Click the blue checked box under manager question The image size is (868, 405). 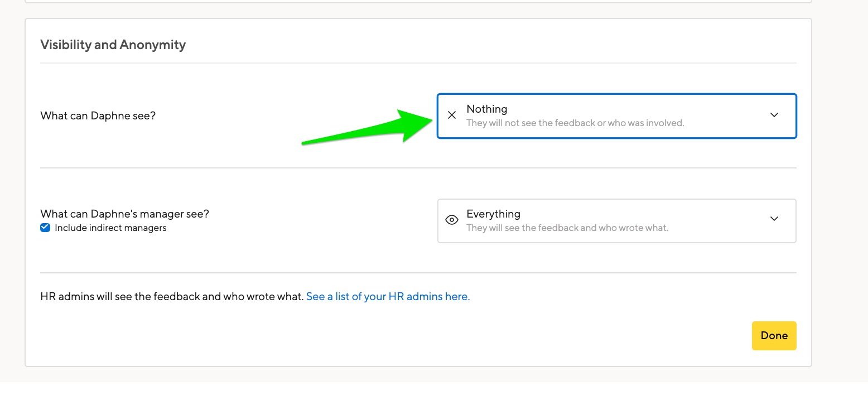pos(45,227)
